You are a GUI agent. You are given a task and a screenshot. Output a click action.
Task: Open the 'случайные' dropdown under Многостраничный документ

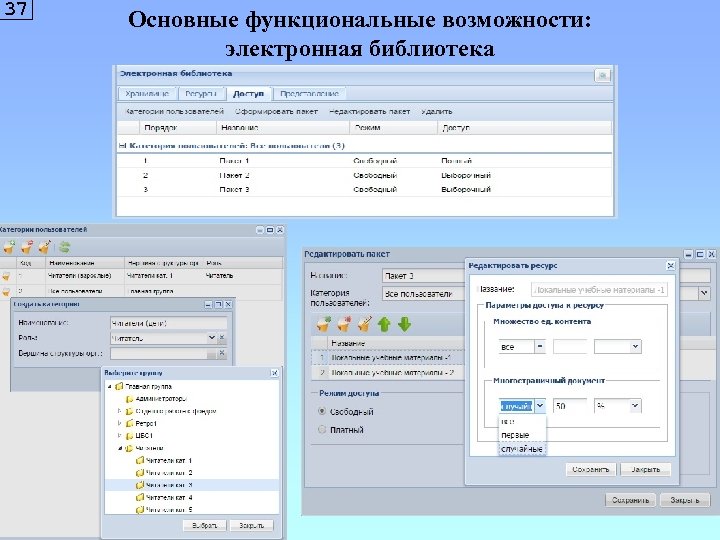pyautogui.click(x=540, y=405)
